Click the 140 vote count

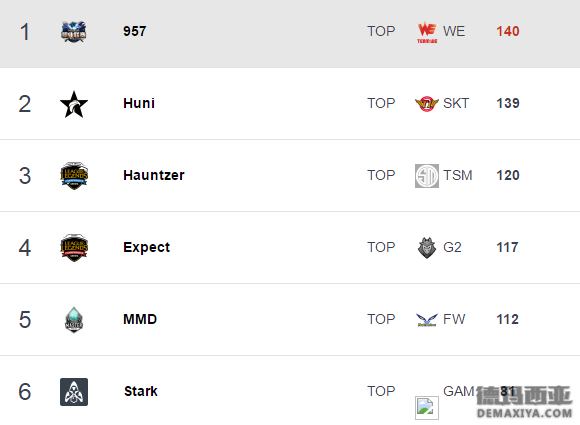[508, 31]
